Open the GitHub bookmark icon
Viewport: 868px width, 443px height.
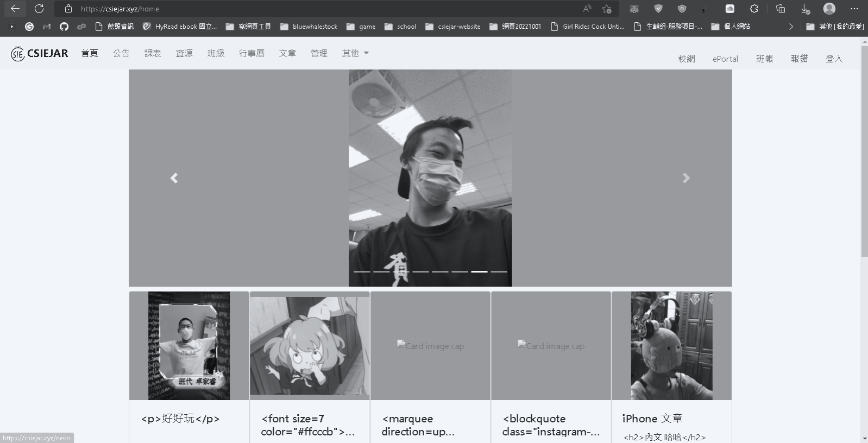click(64, 27)
